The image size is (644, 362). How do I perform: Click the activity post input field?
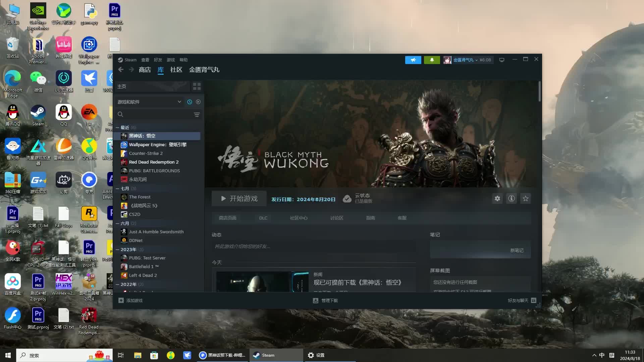314,246
